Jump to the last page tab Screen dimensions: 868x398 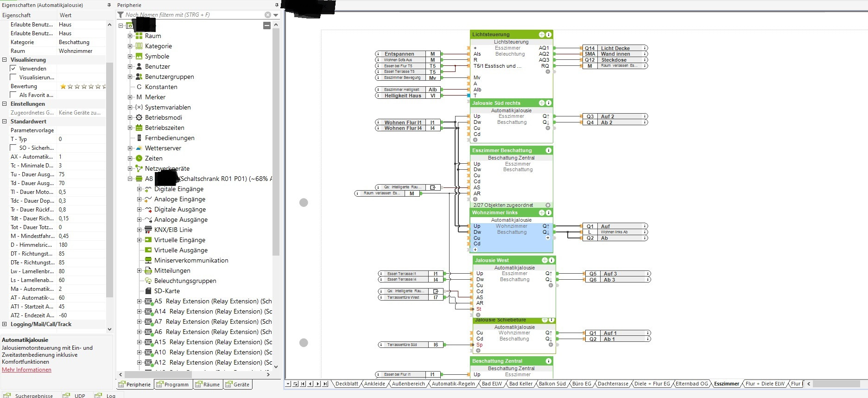[325, 384]
